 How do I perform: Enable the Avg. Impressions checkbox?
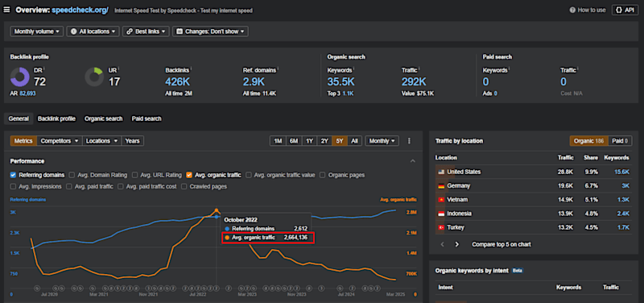[13, 186]
